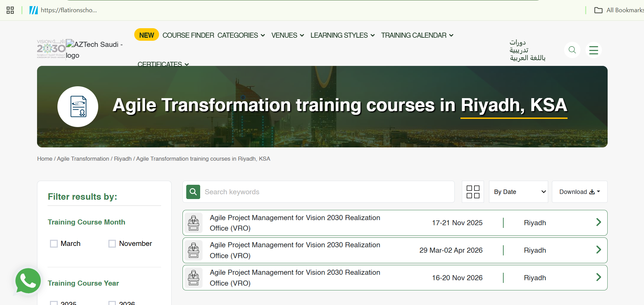Open the course title dated 17-21 Nov 2025
The width and height of the screenshot is (644, 305).
295,223
